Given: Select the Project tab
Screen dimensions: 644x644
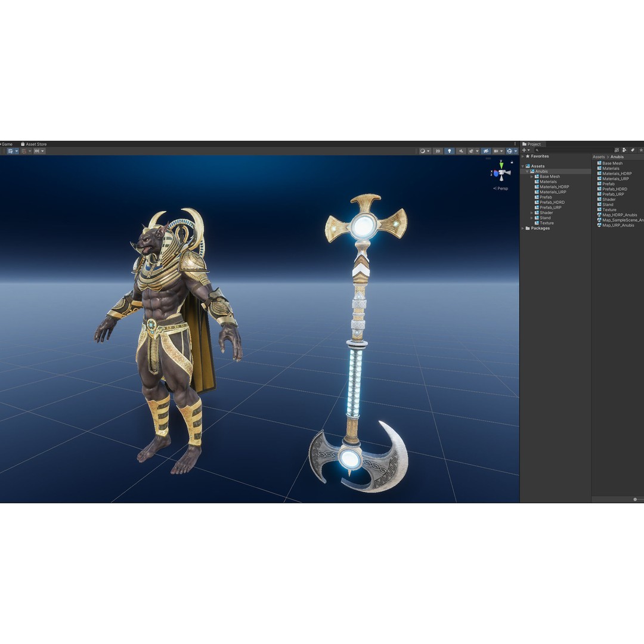Looking at the screenshot, I should (x=531, y=144).
